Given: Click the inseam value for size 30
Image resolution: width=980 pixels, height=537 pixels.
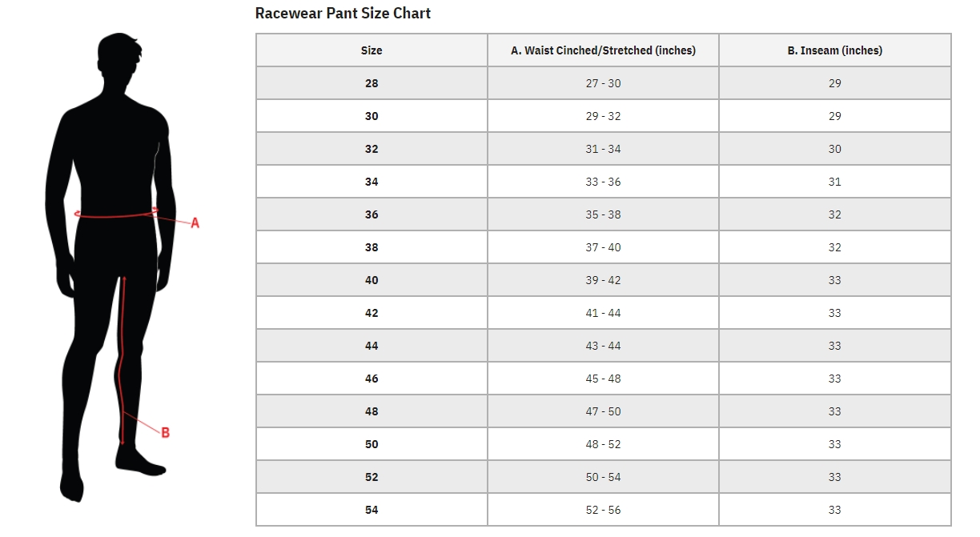Looking at the screenshot, I should (834, 116).
